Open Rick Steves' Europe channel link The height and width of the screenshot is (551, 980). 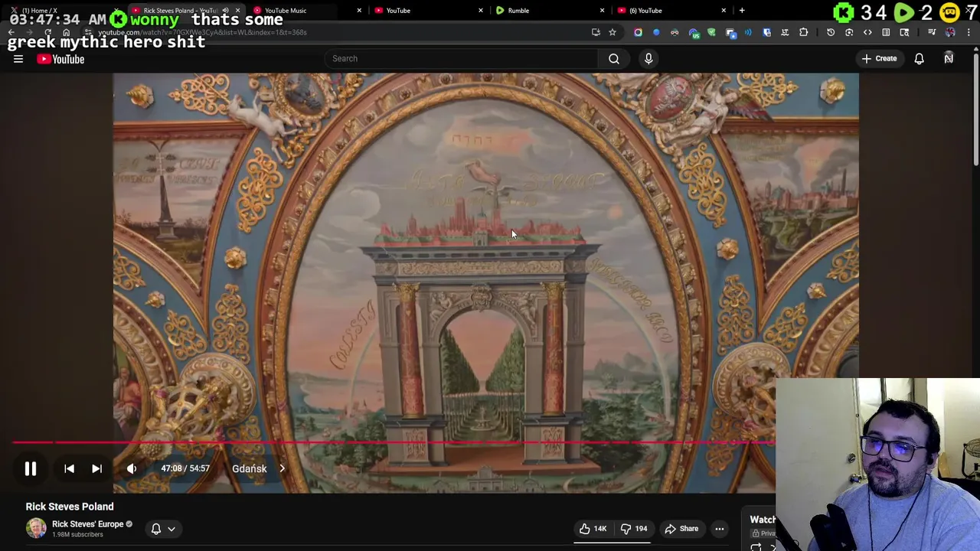[x=87, y=524]
